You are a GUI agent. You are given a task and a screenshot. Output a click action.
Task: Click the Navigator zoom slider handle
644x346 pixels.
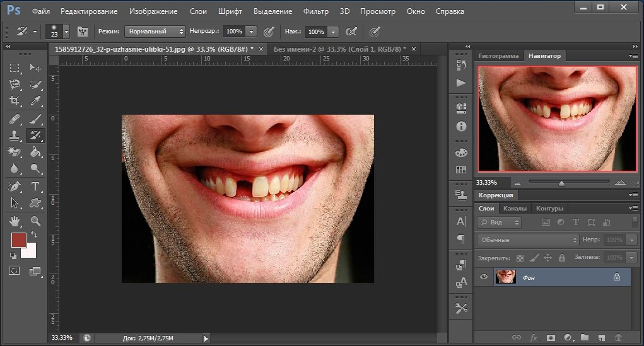[561, 183]
